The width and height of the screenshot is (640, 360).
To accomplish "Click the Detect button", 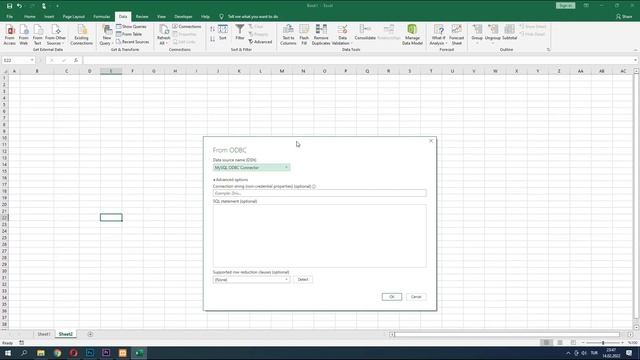I will 303,280.
